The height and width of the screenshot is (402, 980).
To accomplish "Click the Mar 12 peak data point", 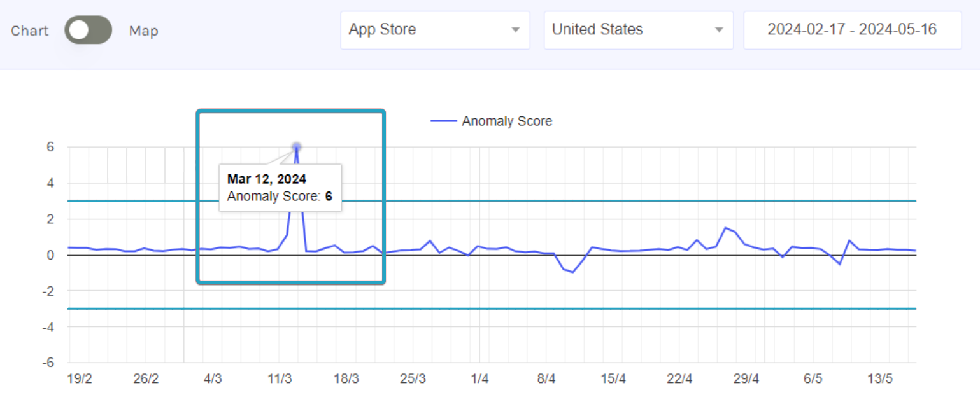I will click(297, 148).
